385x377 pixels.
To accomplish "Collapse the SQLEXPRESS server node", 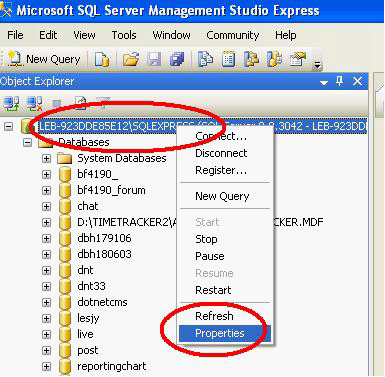I will pyautogui.click(x=9, y=126).
